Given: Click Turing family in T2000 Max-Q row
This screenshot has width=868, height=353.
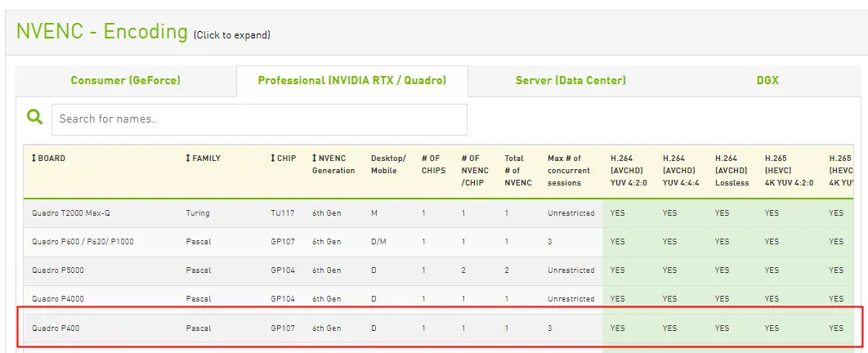Looking at the screenshot, I should pyautogui.click(x=198, y=213).
